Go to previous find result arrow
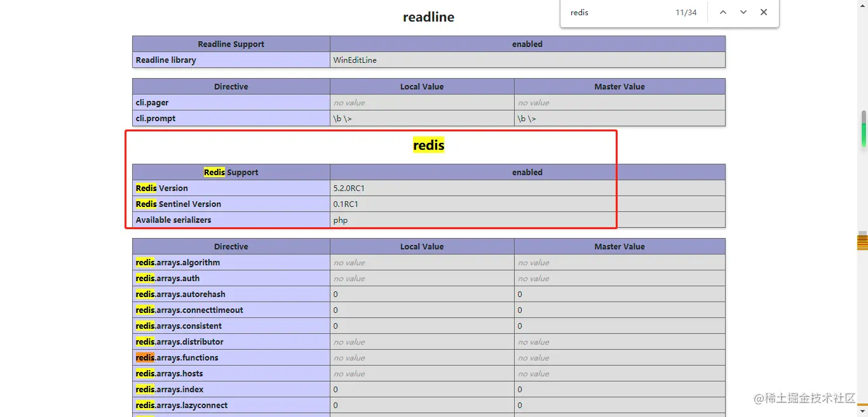This screenshot has width=868, height=417. pos(723,13)
